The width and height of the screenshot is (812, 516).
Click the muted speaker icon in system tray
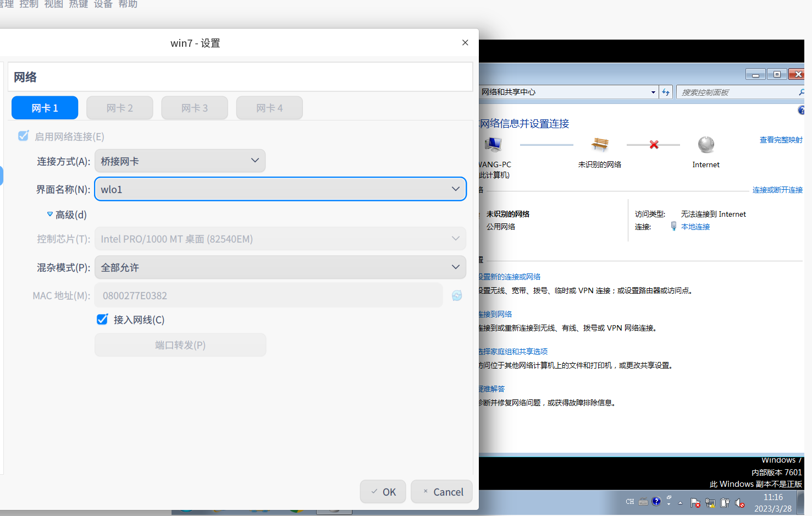[x=739, y=502]
